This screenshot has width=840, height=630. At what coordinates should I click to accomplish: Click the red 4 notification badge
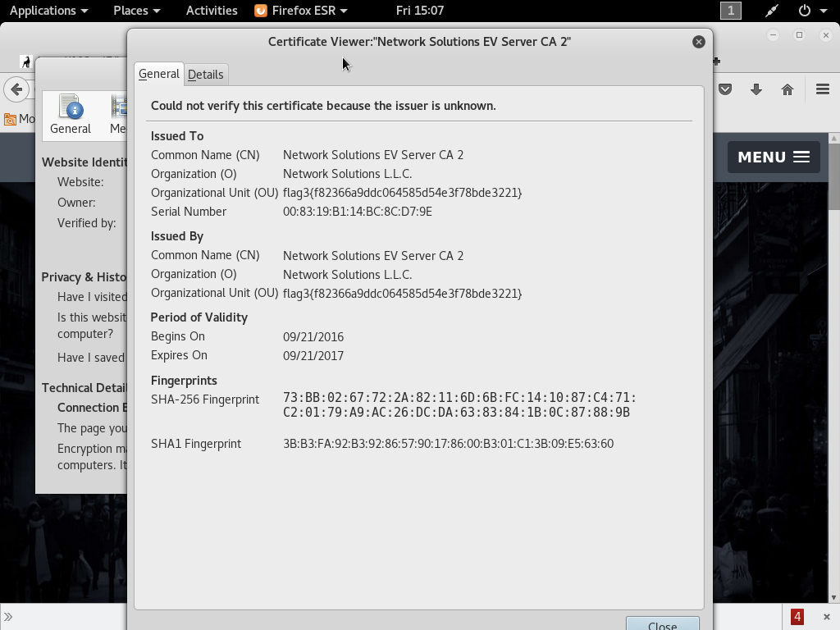(797, 617)
